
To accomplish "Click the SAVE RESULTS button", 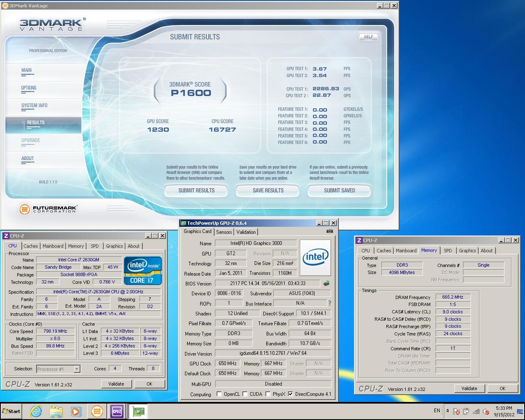I will click(268, 190).
